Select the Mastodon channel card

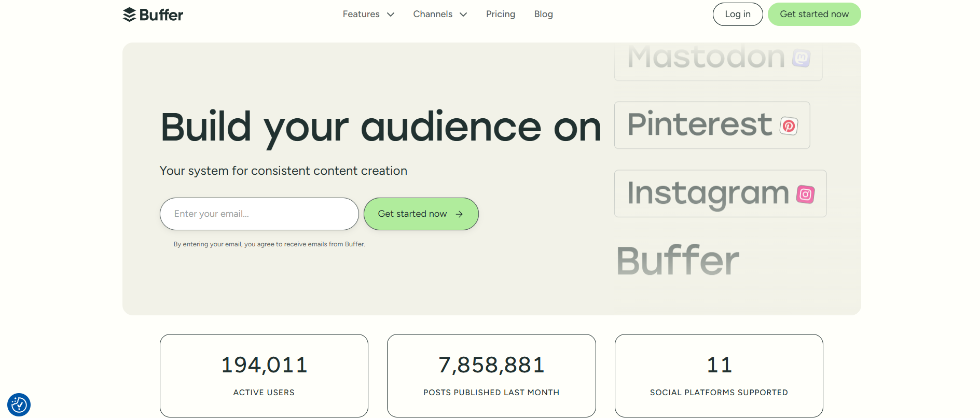pyautogui.click(x=719, y=61)
